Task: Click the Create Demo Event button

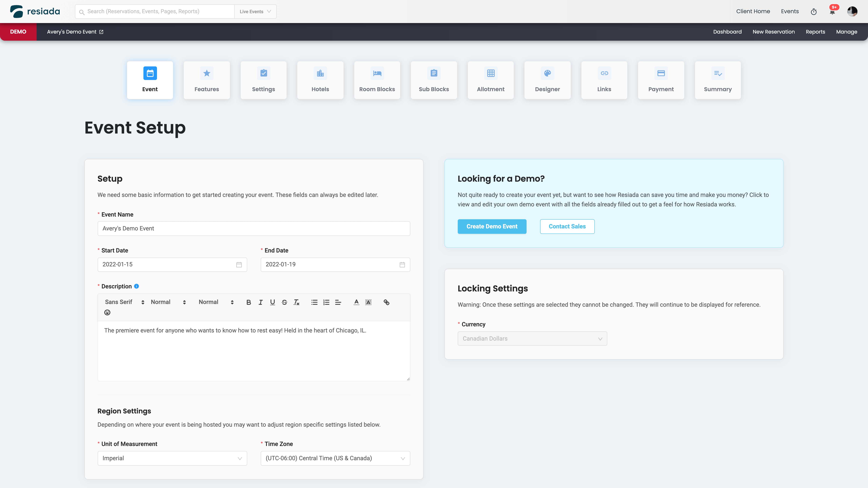Action: [x=492, y=226]
